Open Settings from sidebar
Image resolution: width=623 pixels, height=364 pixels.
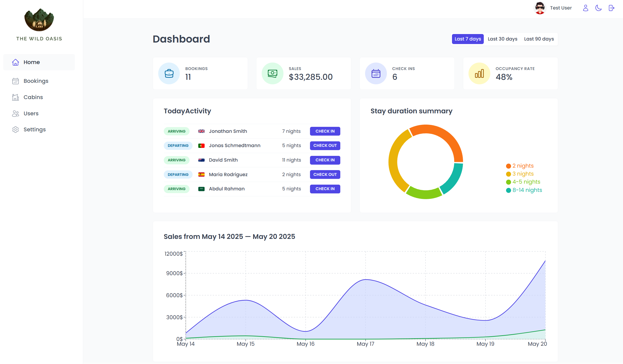pos(35,130)
